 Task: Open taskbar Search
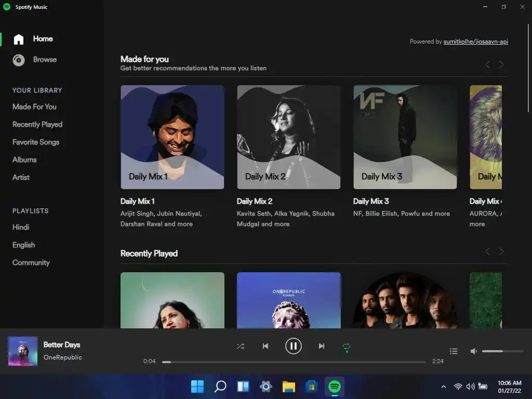tap(220, 386)
